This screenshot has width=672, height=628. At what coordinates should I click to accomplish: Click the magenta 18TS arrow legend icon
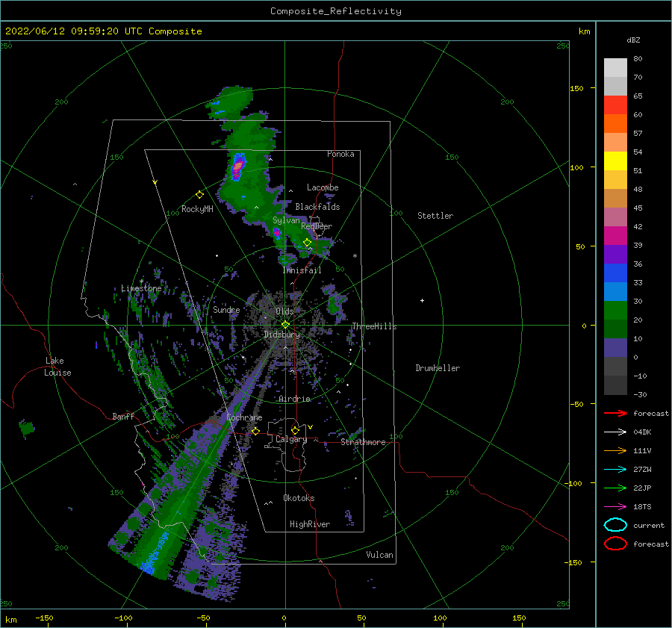[615, 507]
